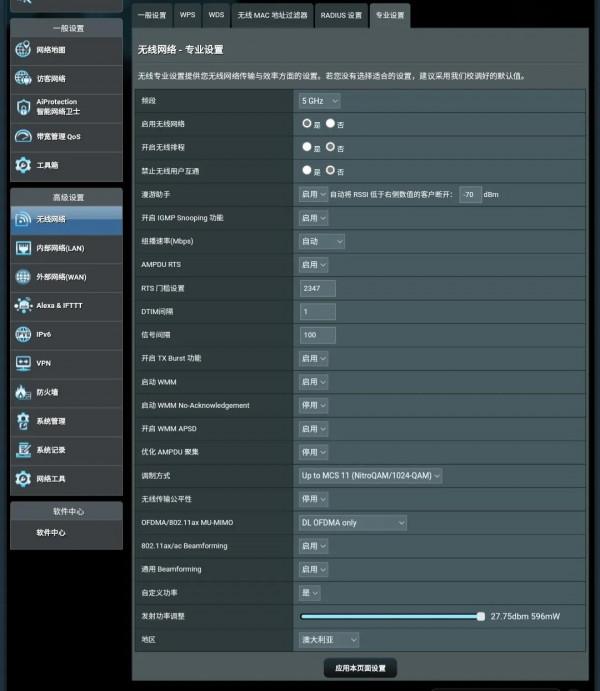Switch to the WPS tab
Screen dimensions: 600x691
point(187,15)
